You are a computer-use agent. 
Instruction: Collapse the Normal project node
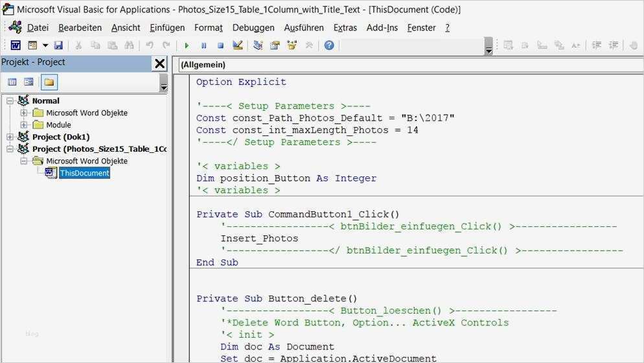pos(10,100)
